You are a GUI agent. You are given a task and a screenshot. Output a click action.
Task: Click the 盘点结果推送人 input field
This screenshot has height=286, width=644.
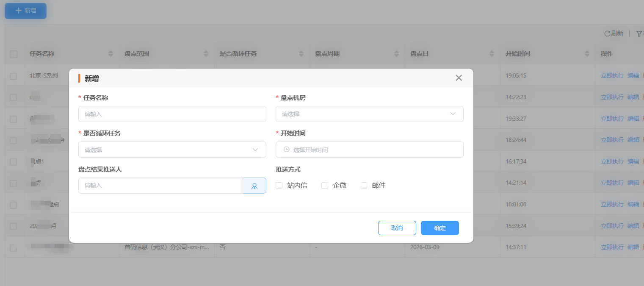click(160, 186)
